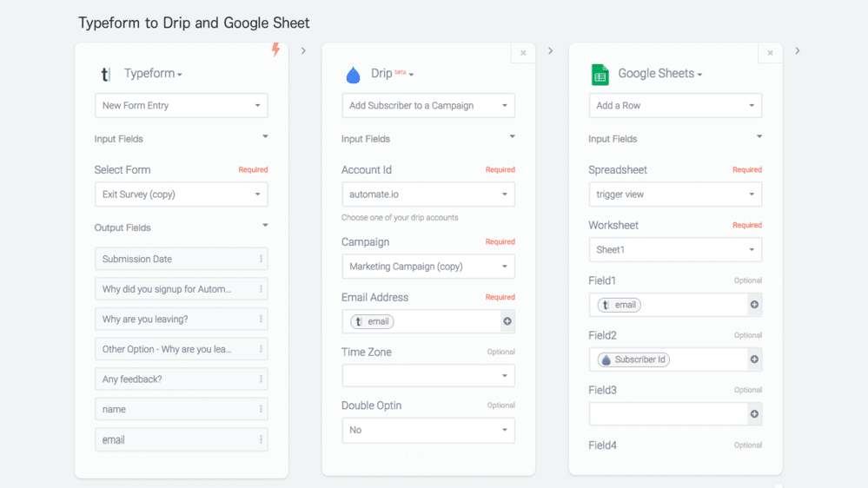Close the Google Sheets action card
Image resolution: width=868 pixels, height=488 pixels.
tap(770, 53)
